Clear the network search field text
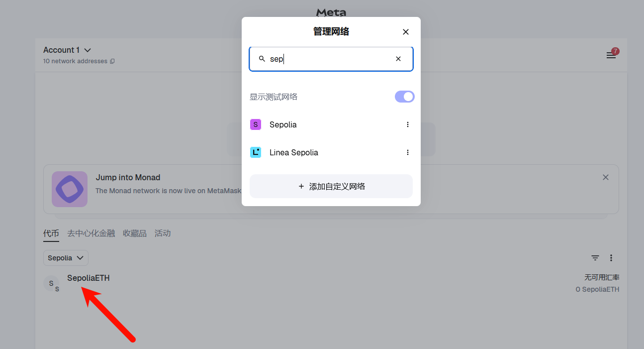Image resolution: width=644 pixels, height=349 pixels. pos(398,59)
